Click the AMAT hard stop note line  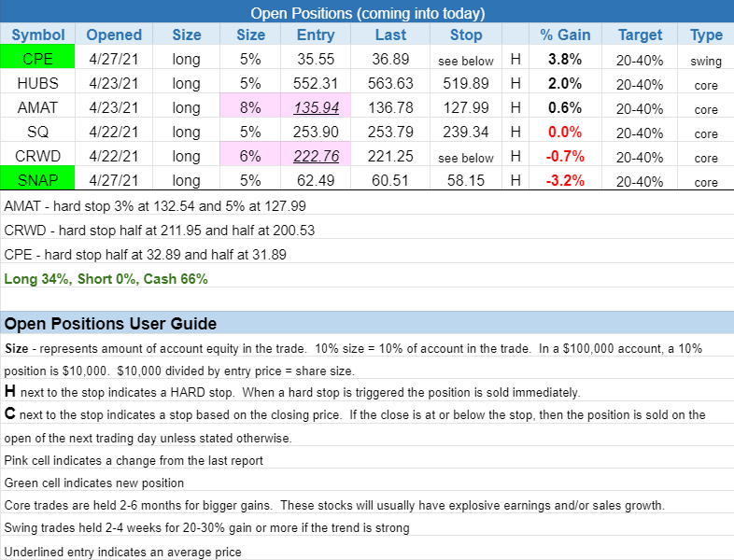tap(155, 206)
